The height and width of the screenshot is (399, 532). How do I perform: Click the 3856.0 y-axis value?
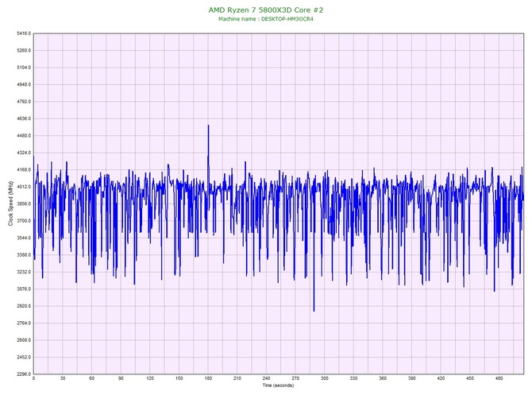pos(24,203)
